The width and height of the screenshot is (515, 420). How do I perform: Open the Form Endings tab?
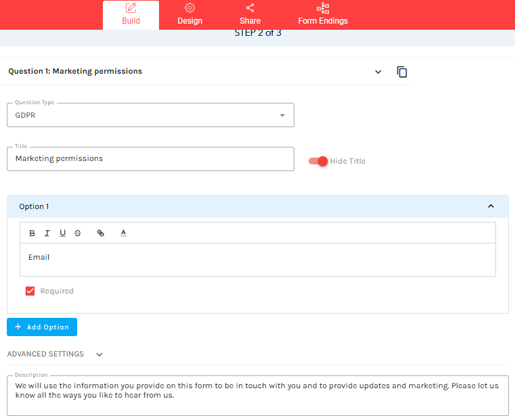[x=323, y=15]
